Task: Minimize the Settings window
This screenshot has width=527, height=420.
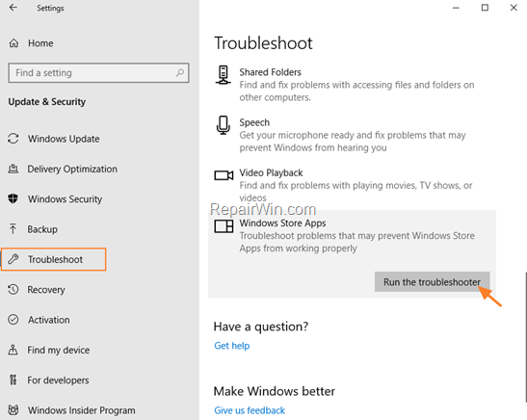Action: coord(456,8)
